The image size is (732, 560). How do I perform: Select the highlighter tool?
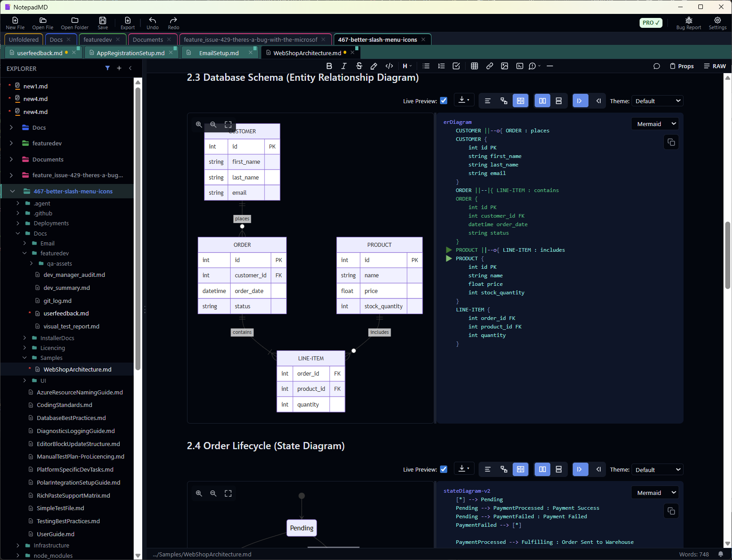[374, 66]
